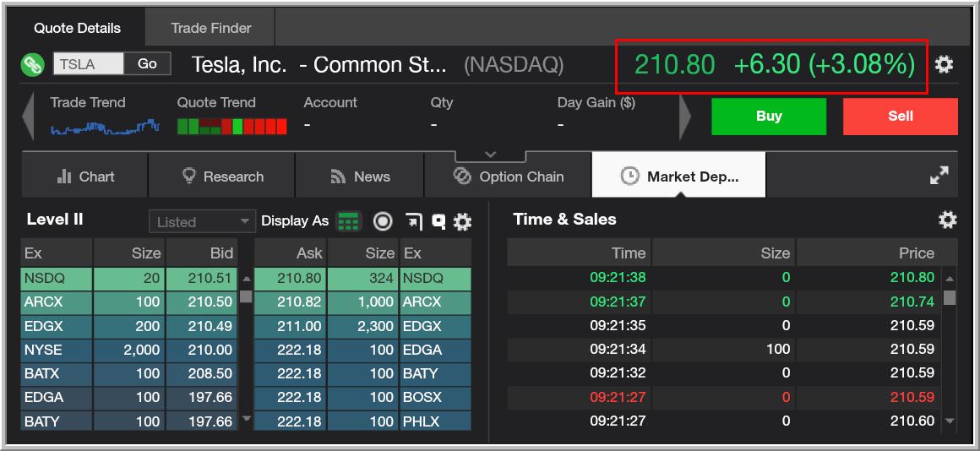Click the 09:21:38 trade time
This screenshot has width=980, height=451.
tap(618, 277)
